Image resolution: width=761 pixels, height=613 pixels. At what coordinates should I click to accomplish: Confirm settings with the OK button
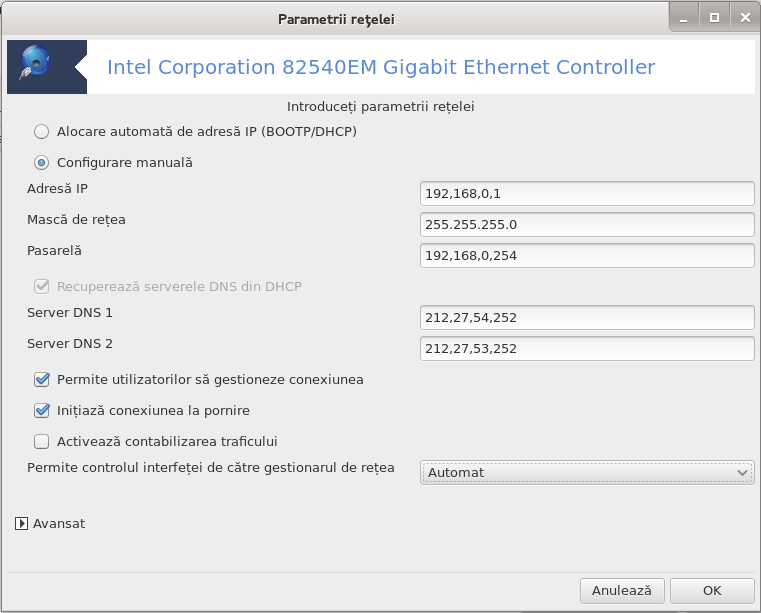point(712,591)
